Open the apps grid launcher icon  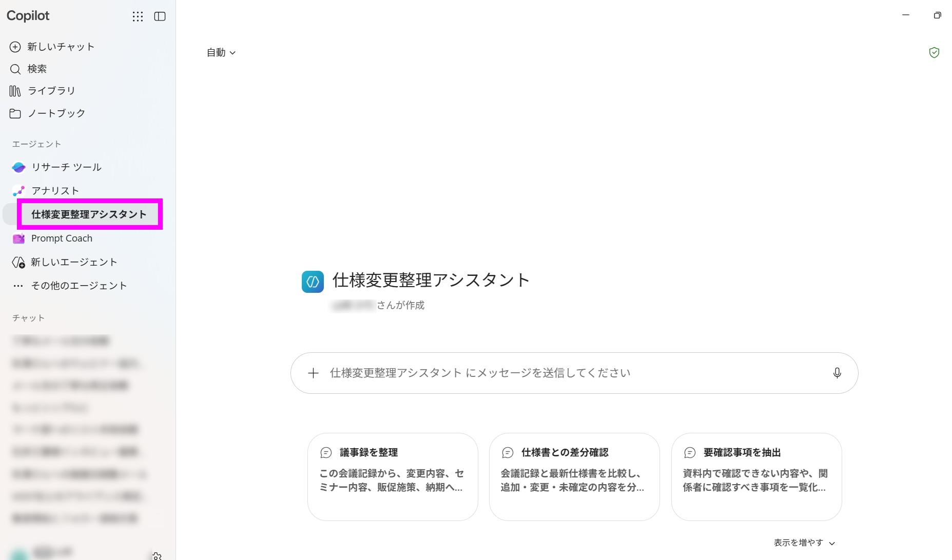138,16
